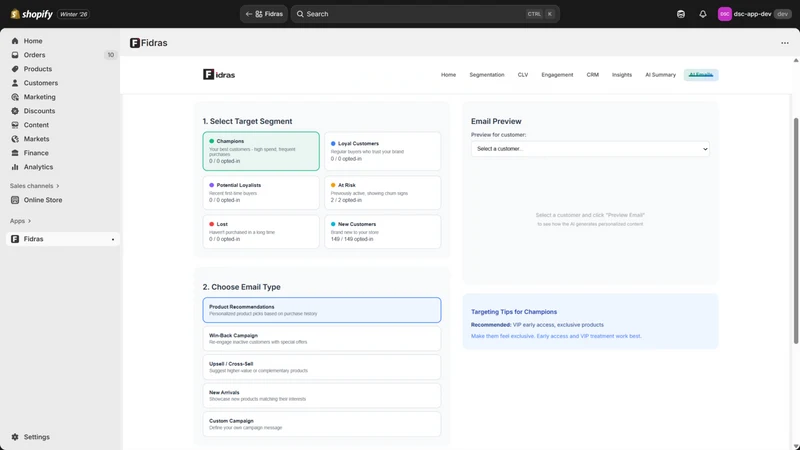The width and height of the screenshot is (800, 450).
Task: Switch to the Insights tab
Action: click(x=621, y=74)
